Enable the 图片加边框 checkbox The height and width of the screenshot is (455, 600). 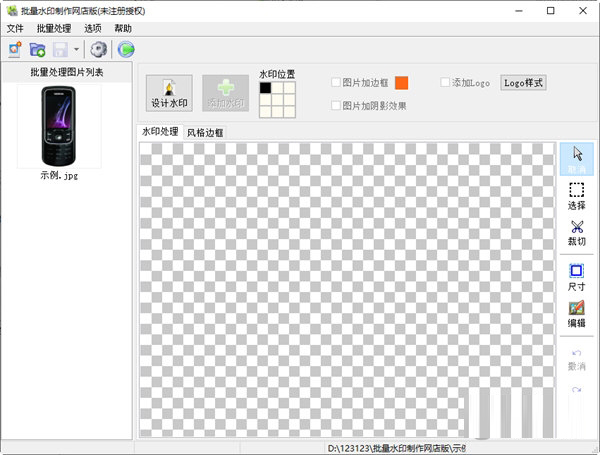[x=336, y=83]
